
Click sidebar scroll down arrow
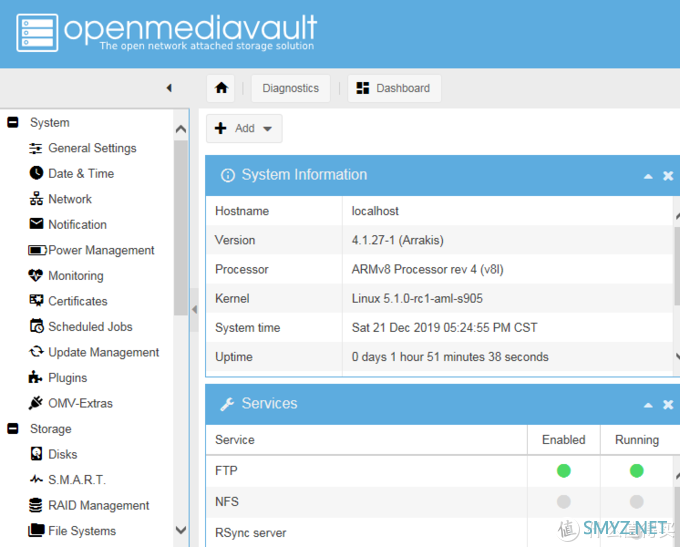(181, 530)
